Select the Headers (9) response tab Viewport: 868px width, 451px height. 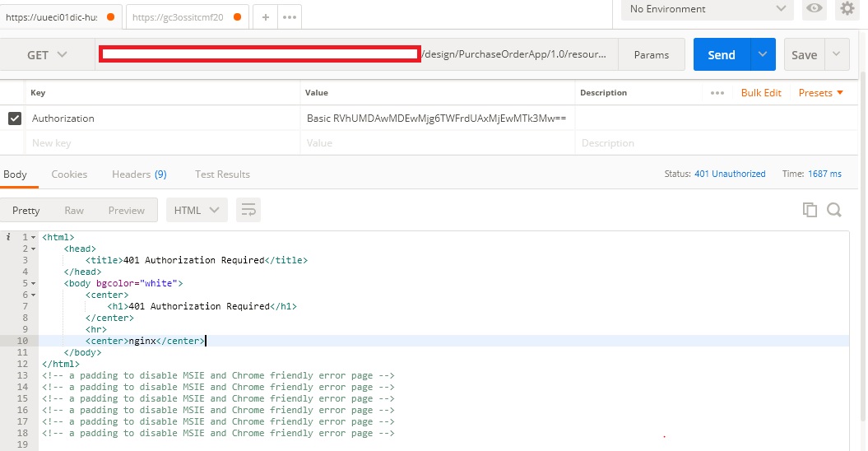coord(139,174)
